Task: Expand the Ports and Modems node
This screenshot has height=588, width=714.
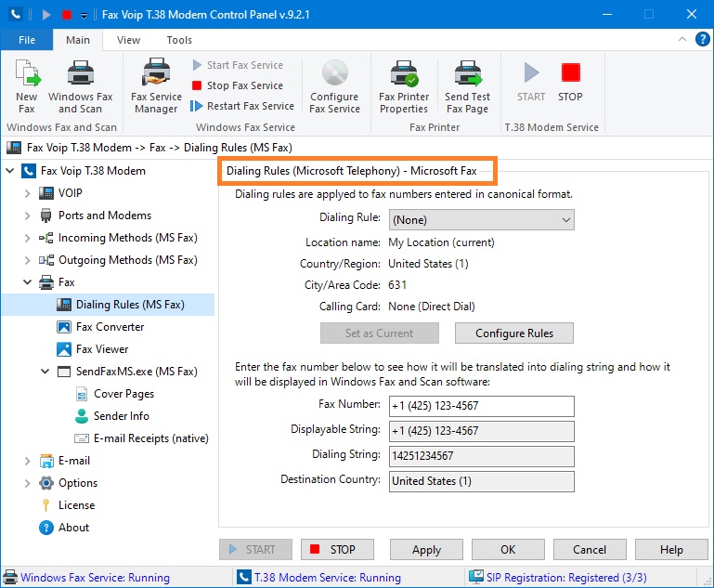Action: coord(27,216)
